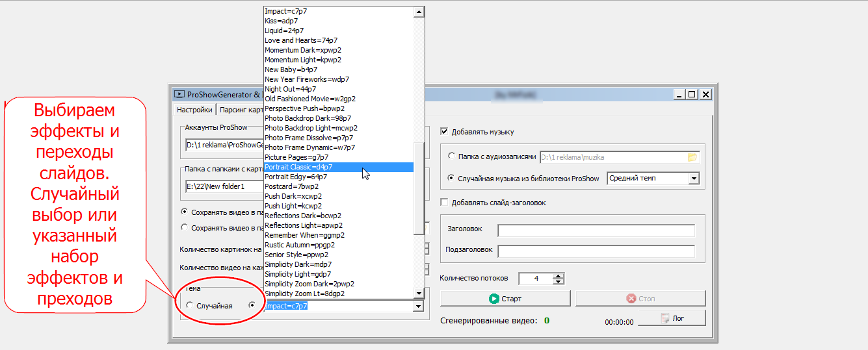Viewport: 868px width, 350px height.
Task: Maximize the ProShowGenerator window
Action: [691, 94]
